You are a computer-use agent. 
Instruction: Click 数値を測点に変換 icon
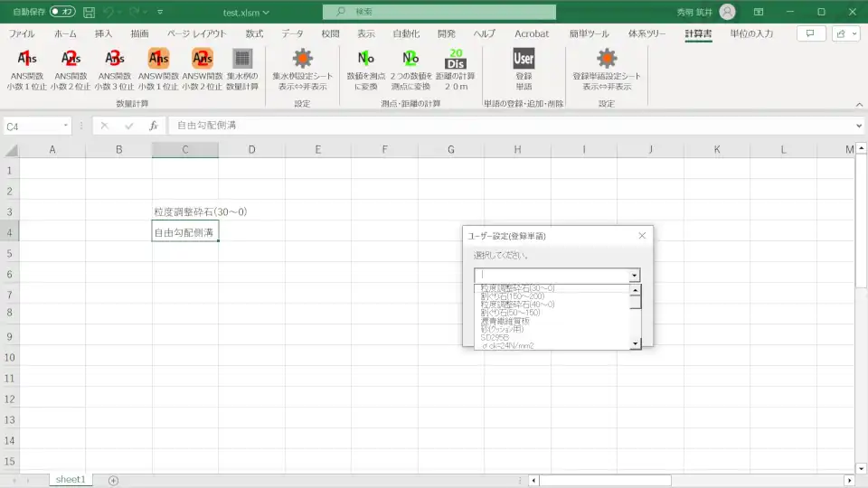(x=365, y=60)
